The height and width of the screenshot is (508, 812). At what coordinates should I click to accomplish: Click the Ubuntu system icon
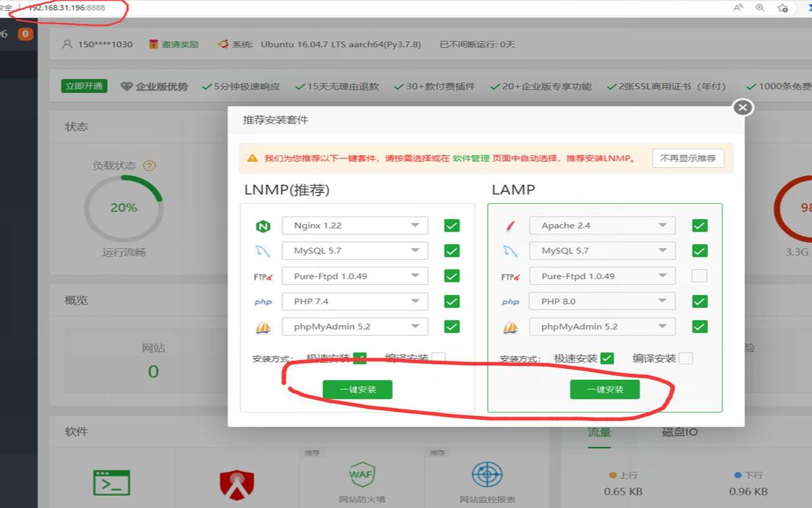pos(223,44)
